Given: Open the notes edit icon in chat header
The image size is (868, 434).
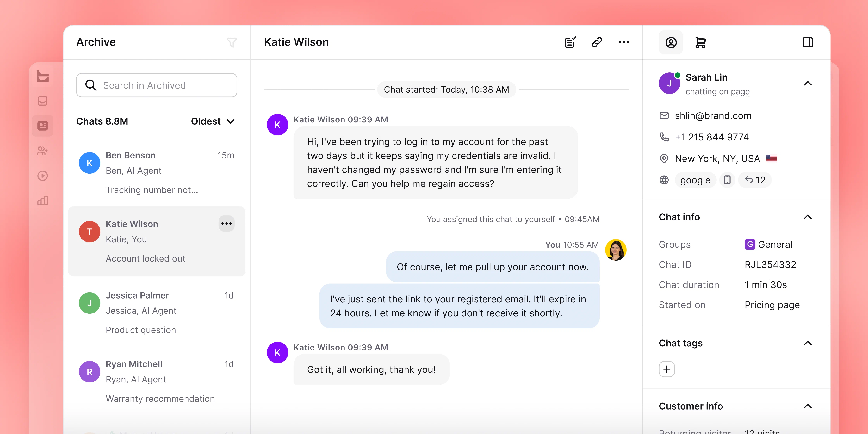Looking at the screenshot, I should pos(570,42).
